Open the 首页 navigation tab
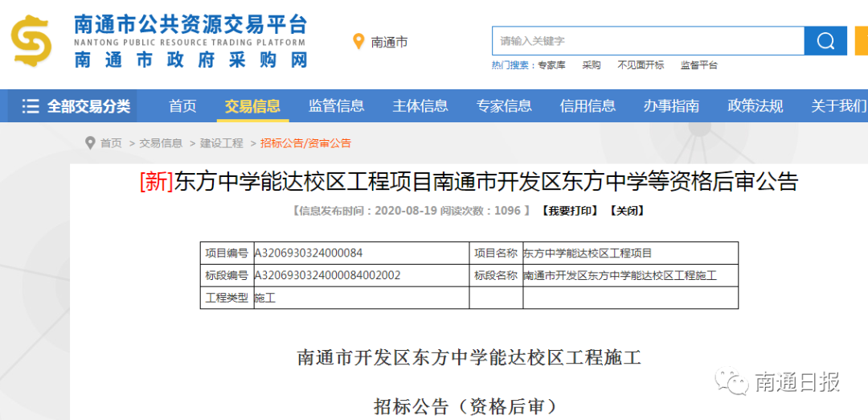The image size is (868, 420). pyautogui.click(x=182, y=106)
